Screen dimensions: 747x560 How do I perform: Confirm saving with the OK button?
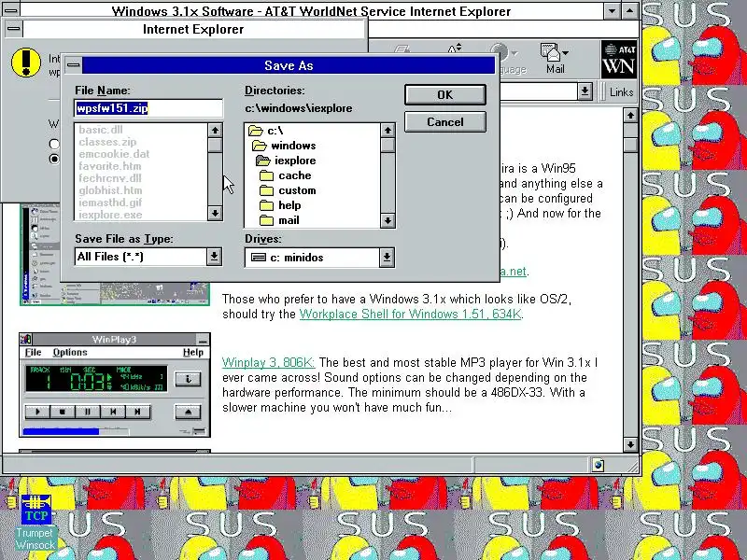(445, 95)
